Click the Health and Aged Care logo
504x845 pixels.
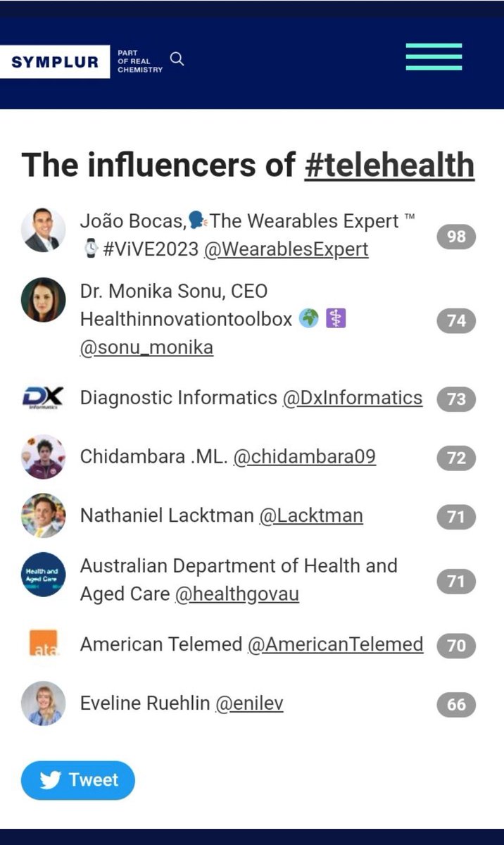tap(43, 575)
